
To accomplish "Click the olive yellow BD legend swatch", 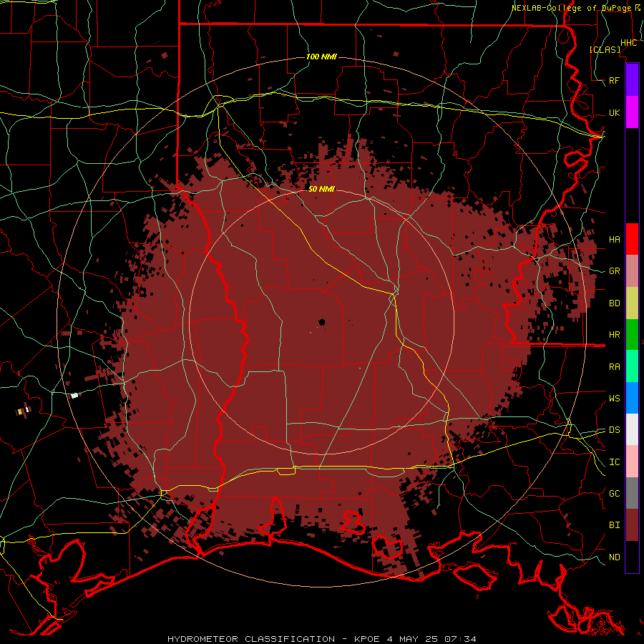I will point(632,303).
